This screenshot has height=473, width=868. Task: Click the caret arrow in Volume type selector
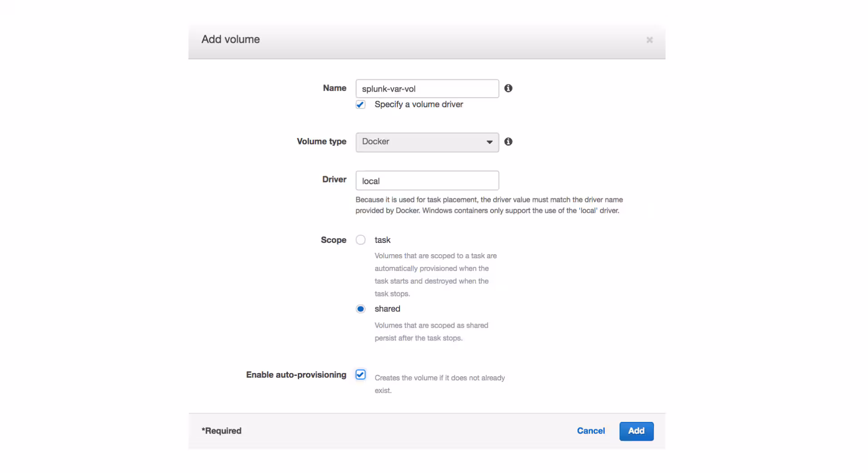point(489,142)
